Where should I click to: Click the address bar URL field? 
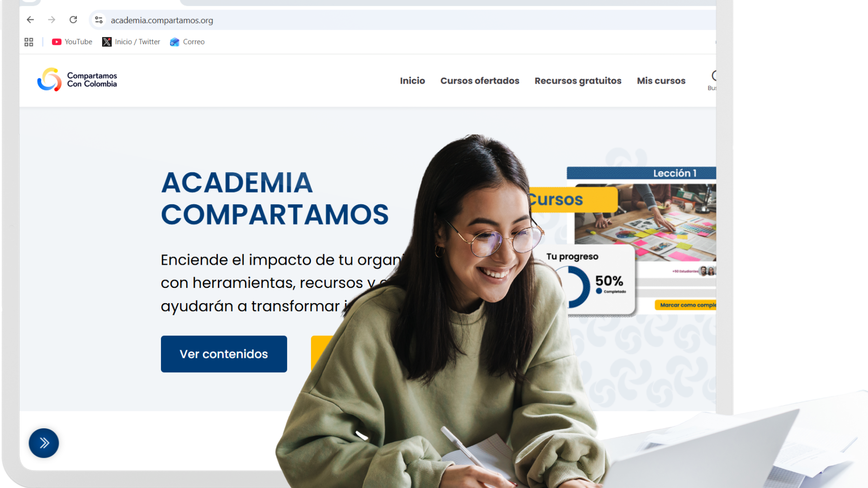point(407,20)
